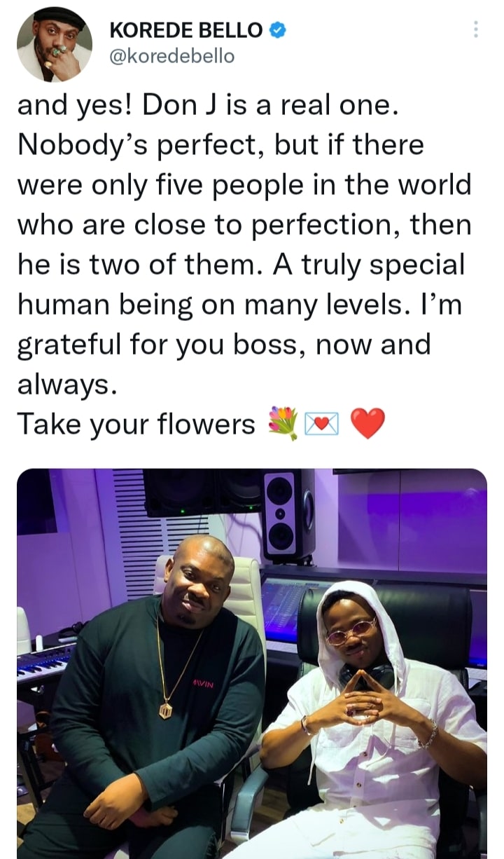
Task: Click the studio monitor speaker in photo
Action: pos(289,514)
